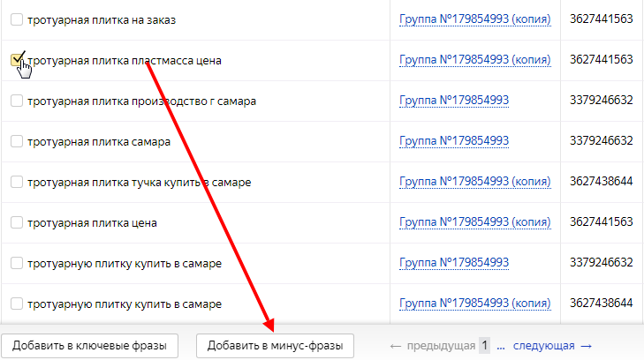Select page number 1 in pagination
This screenshot has width=644, height=360.
click(x=485, y=346)
